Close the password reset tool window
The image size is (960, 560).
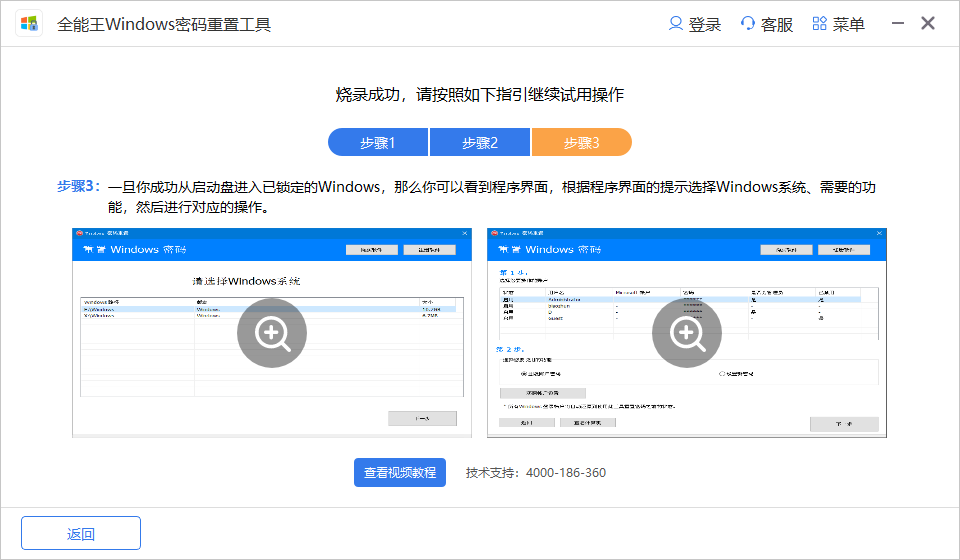point(928,24)
